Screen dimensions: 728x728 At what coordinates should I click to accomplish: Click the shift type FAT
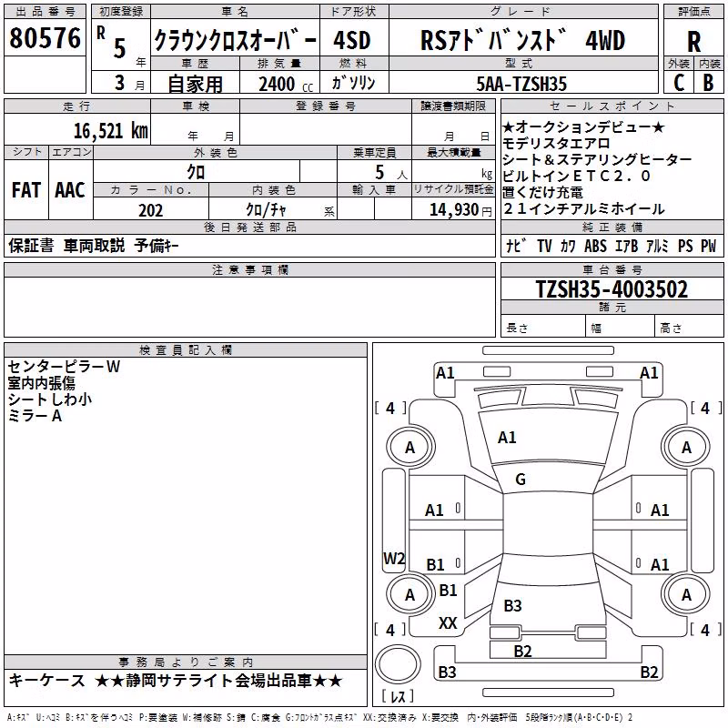click(26, 190)
